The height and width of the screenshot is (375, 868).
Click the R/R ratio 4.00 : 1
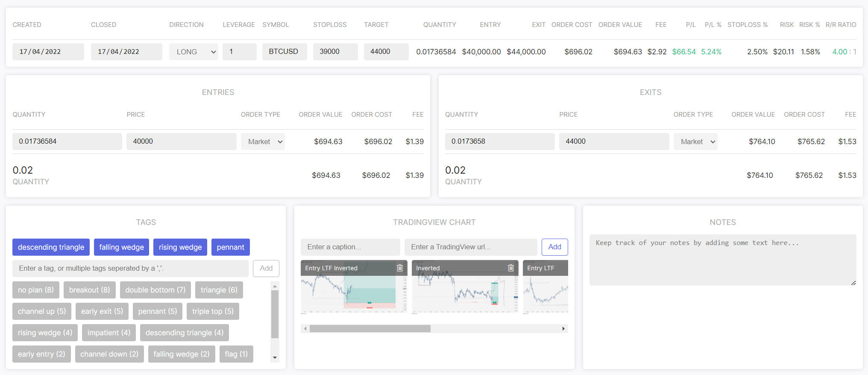[x=844, y=52]
